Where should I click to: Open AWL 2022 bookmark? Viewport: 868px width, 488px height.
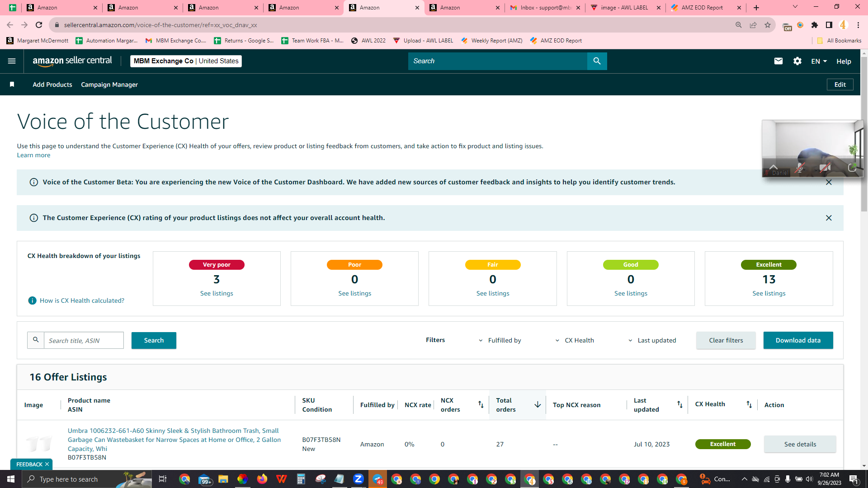tap(368, 41)
